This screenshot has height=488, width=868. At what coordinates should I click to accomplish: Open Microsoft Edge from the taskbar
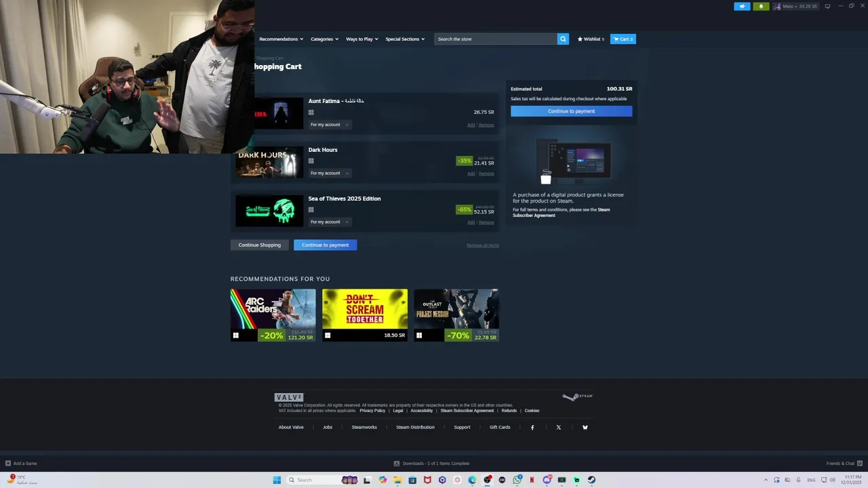point(472,480)
